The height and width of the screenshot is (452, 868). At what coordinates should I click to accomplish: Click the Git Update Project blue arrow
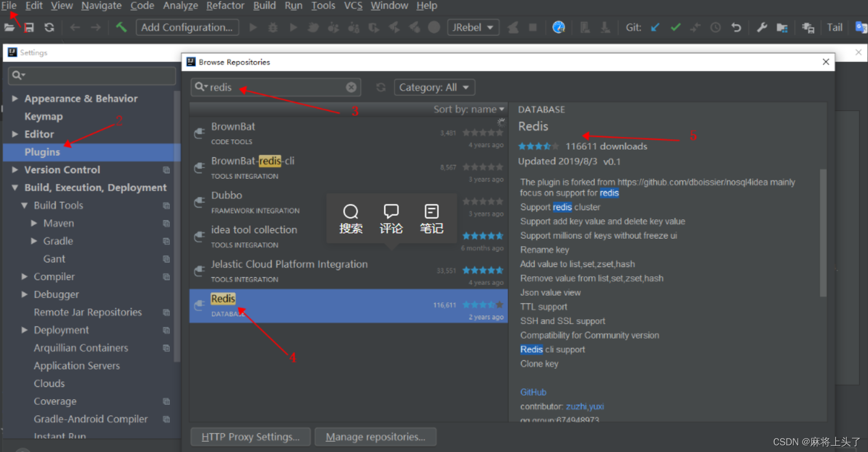pyautogui.click(x=655, y=27)
